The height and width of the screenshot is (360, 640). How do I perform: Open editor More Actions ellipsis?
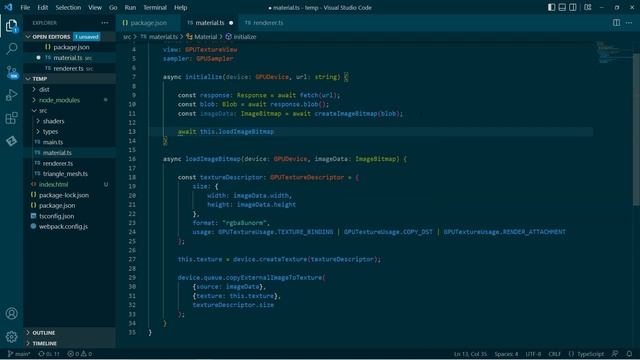[x=629, y=23]
